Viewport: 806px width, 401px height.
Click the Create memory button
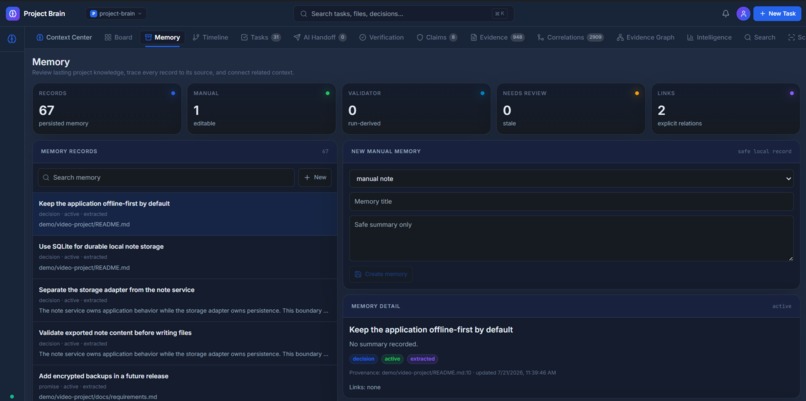coord(381,274)
